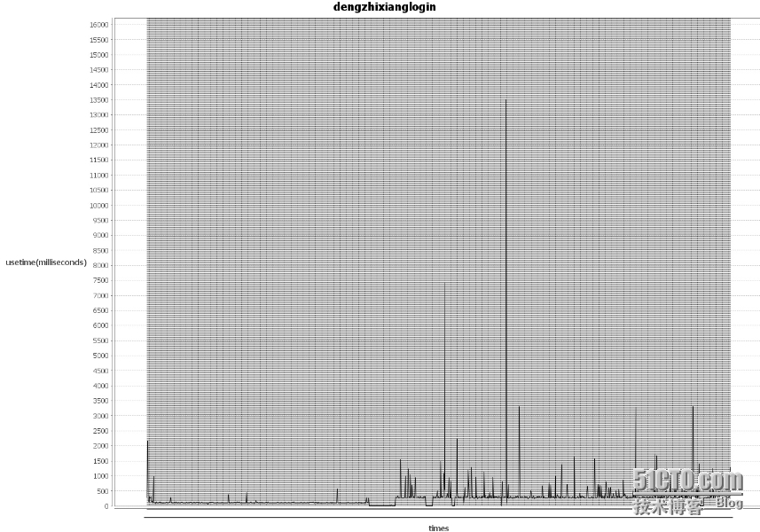Click the 3500 y-axis tick label

click(101, 401)
